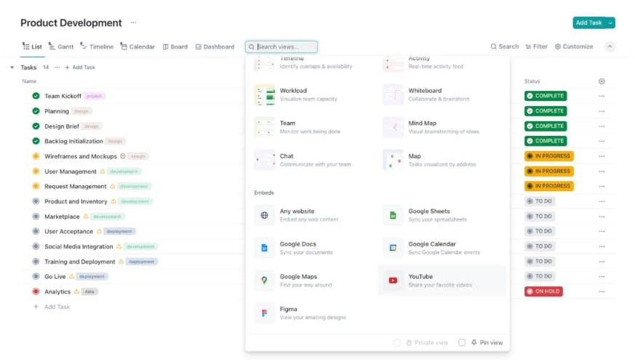Click the teal Add Task button

tap(589, 23)
